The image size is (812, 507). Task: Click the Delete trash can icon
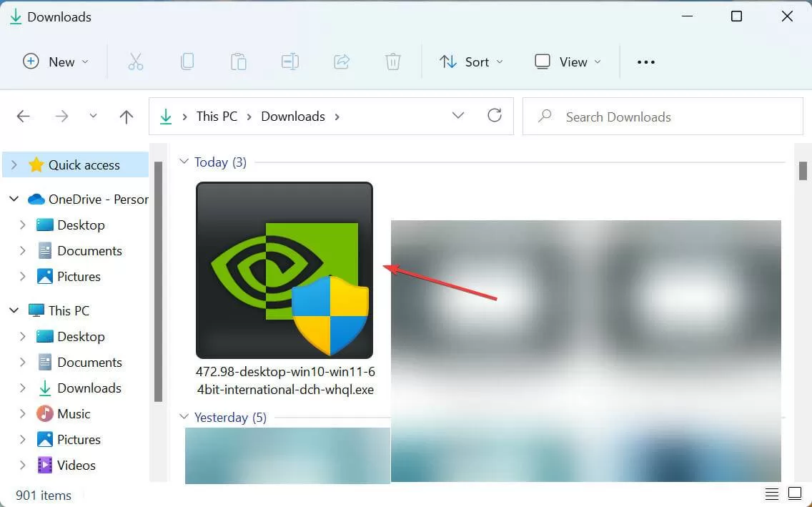(393, 61)
